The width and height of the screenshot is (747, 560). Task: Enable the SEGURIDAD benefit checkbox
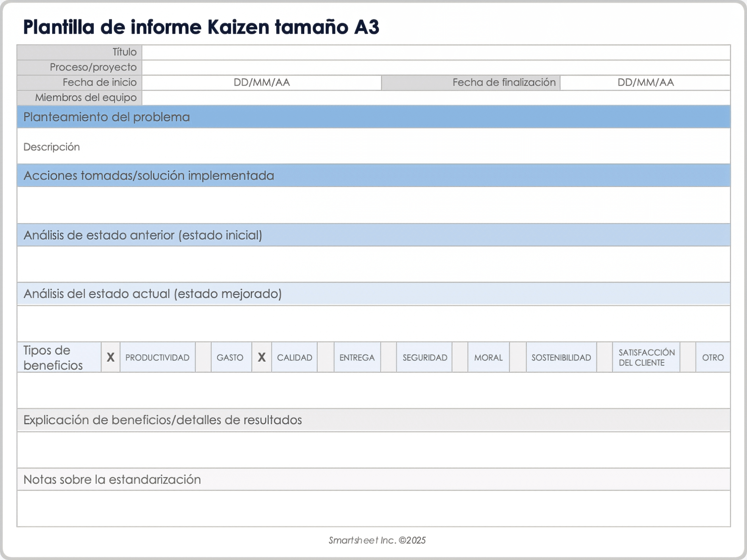(x=388, y=357)
